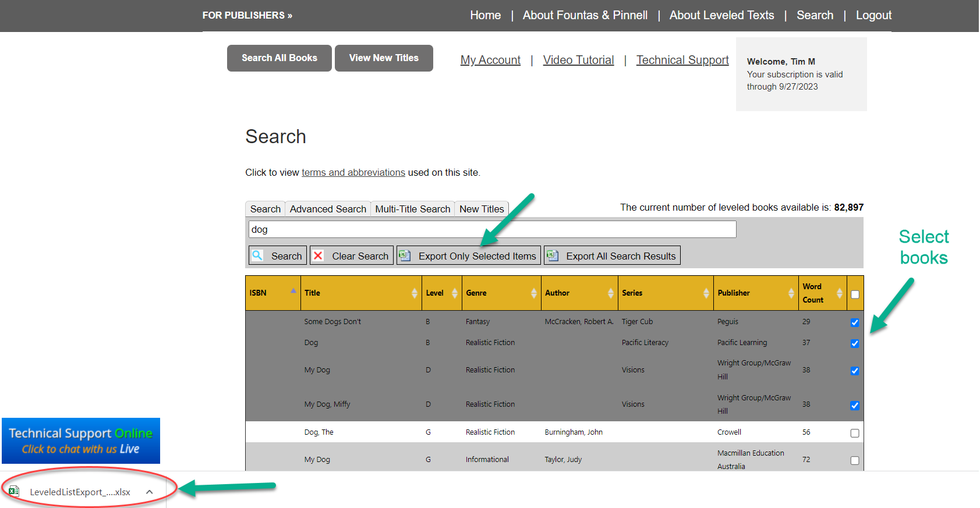This screenshot has height=508, width=980.
Task: Sort by Word Count column arrows
Action: tap(839, 293)
